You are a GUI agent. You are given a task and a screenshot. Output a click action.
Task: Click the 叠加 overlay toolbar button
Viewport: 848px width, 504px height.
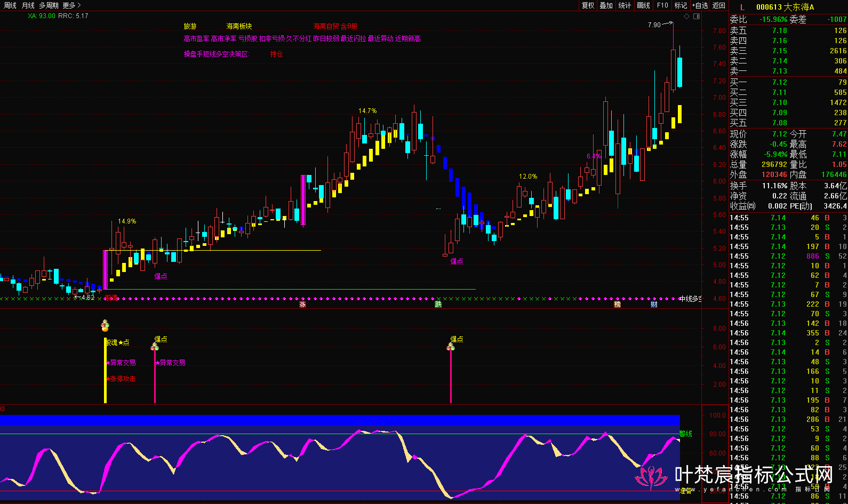606,5
